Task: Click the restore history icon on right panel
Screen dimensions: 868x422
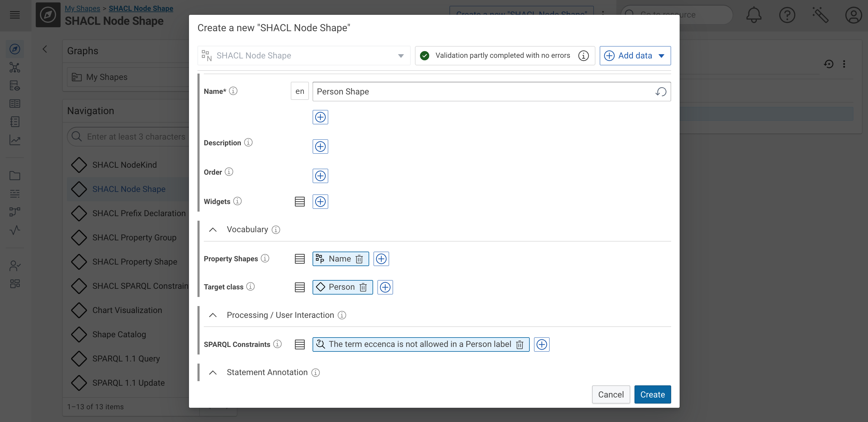Action: [x=829, y=64]
